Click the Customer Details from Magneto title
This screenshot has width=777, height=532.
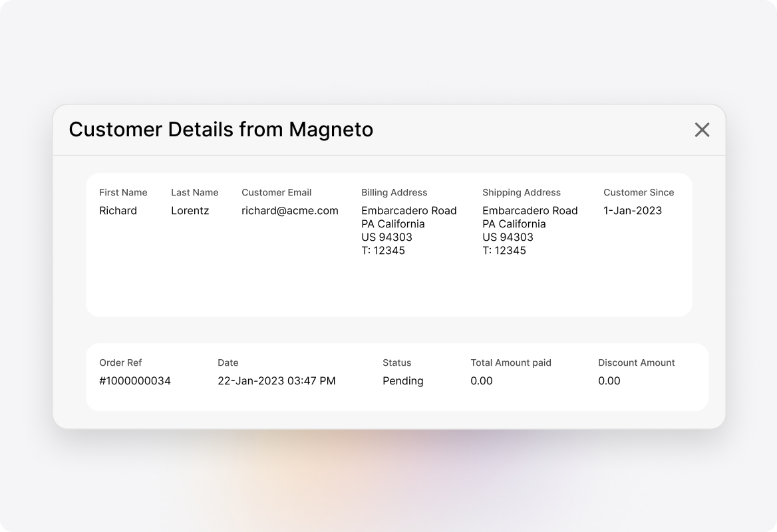point(222,130)
